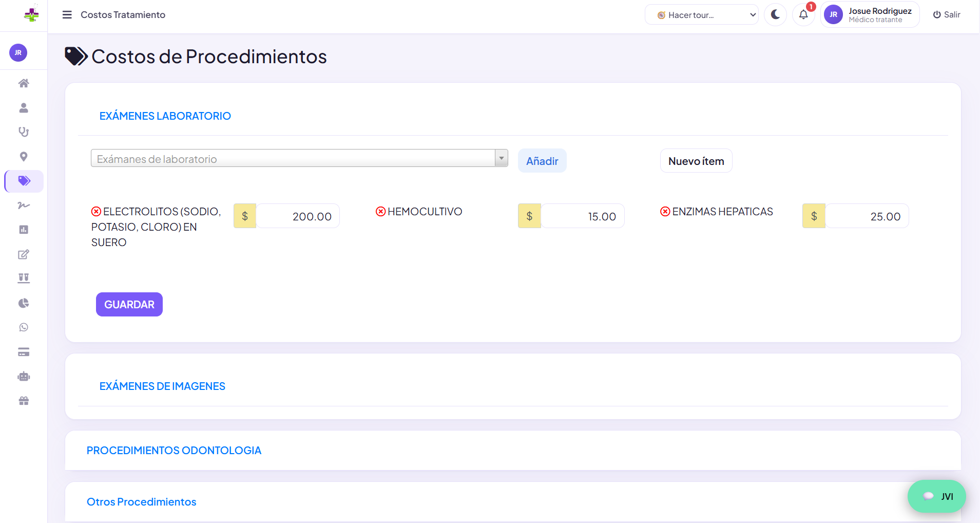Screen dimensions: 980x523
Task: Click the app logo at the top left
Action: [x=31, y=14]
